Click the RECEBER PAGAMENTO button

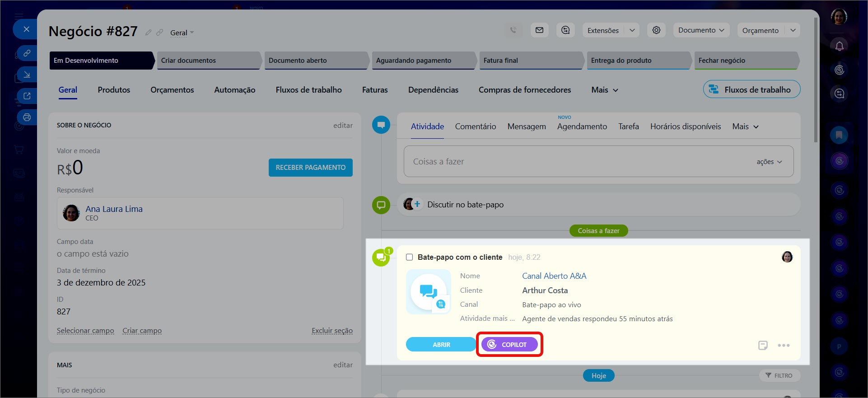(x=310, y=168)
